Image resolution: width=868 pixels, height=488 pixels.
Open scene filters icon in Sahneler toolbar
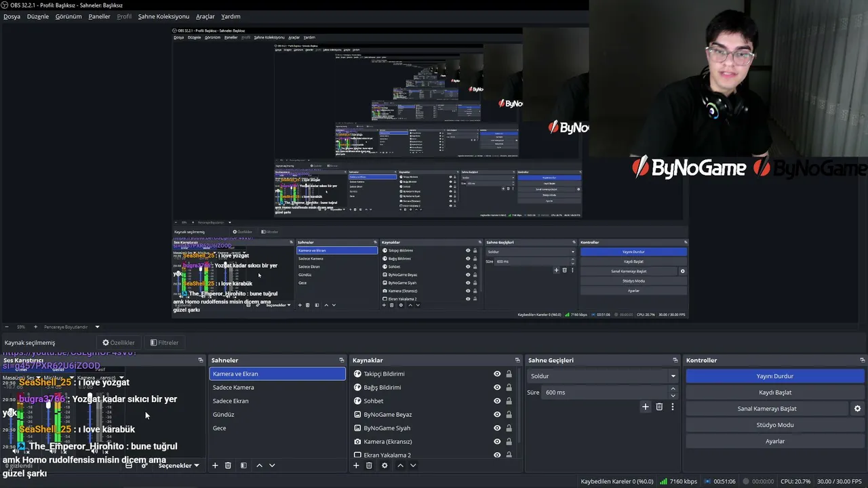[243, 466]
